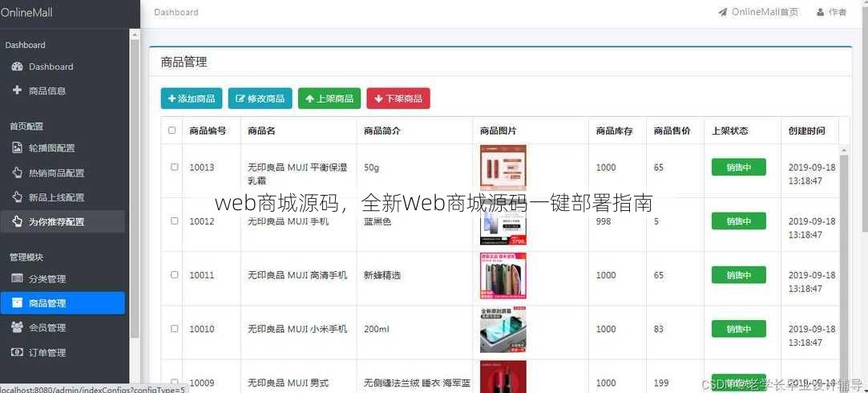This screenshot has height=393, width=868.
Task: Open product image thumbnail for 10010
Action: coord(503,330)
